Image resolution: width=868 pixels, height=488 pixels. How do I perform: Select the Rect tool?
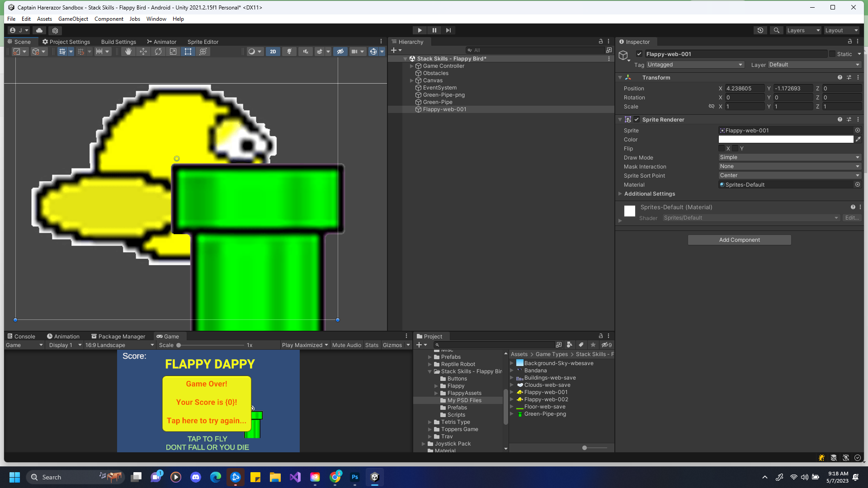[188, 52]
